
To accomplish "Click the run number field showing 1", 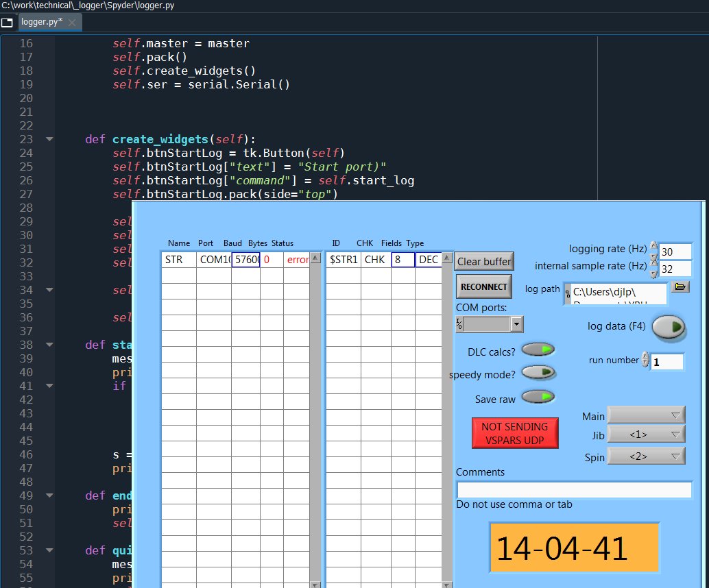I will (667, 362).
